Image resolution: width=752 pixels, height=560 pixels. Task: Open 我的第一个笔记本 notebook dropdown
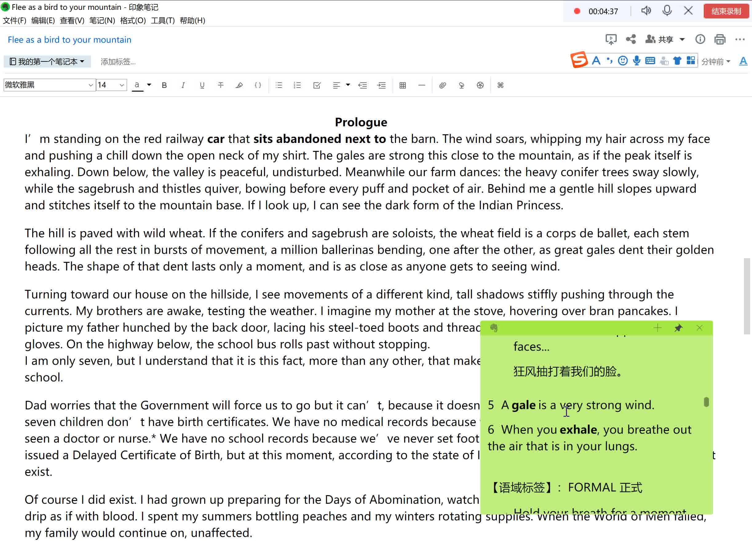coord(47,61)
